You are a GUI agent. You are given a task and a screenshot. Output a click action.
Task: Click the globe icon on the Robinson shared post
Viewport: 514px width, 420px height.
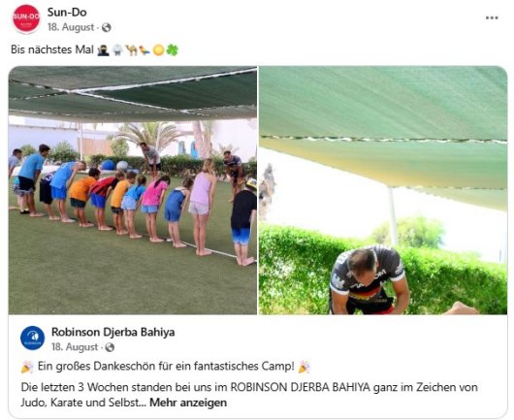tap(110, 347)
